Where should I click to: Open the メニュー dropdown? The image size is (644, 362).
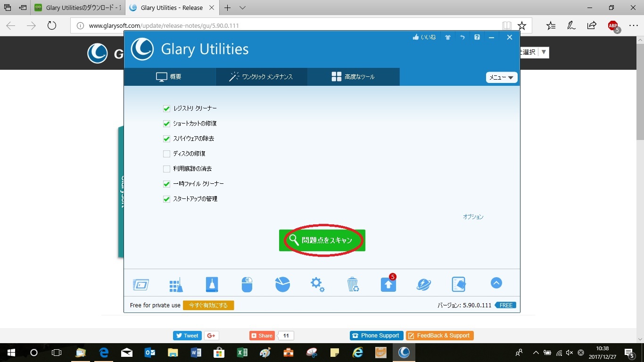click(502, 77)
